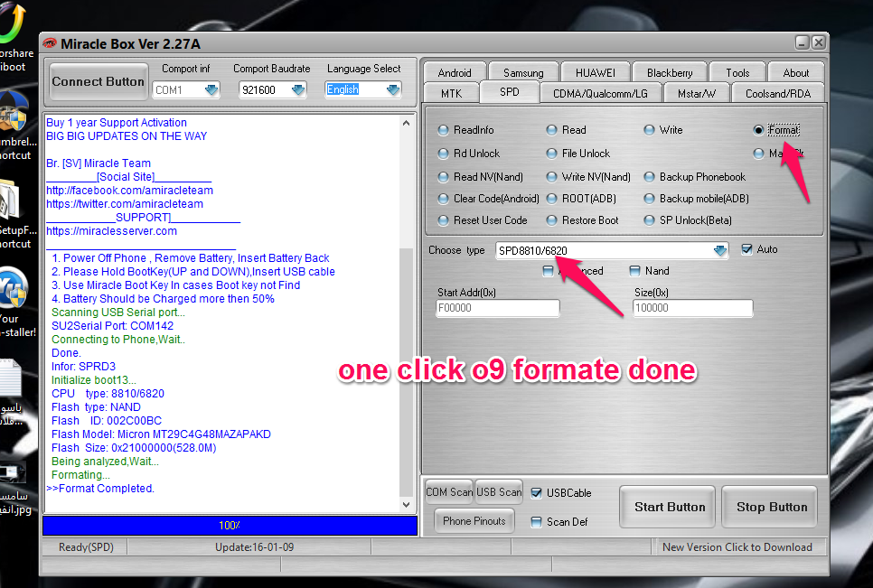Image resolution: width=873 pixels, height=588 pixels.
Task: Click the 'Ready(SPD)' status bar entry
Action: click(x=86, y=547)
